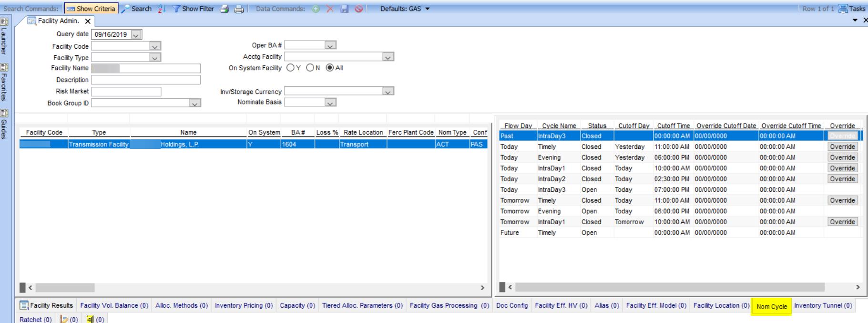Select On System Facility N radio
868x323 pixels.
pos(310,68)
